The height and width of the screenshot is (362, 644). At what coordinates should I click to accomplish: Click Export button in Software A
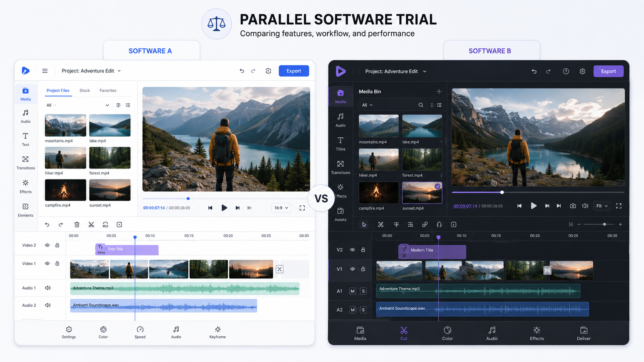coord(294,71)
